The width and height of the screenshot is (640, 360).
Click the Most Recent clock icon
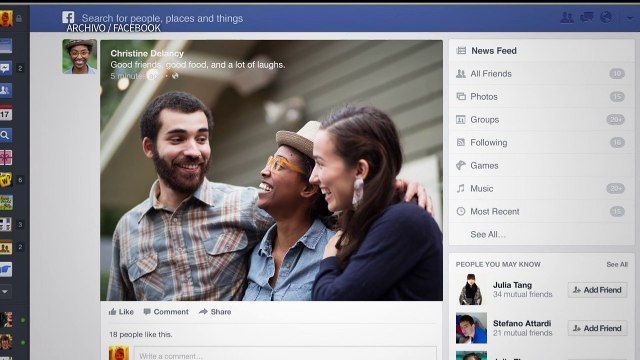(461, 211)
